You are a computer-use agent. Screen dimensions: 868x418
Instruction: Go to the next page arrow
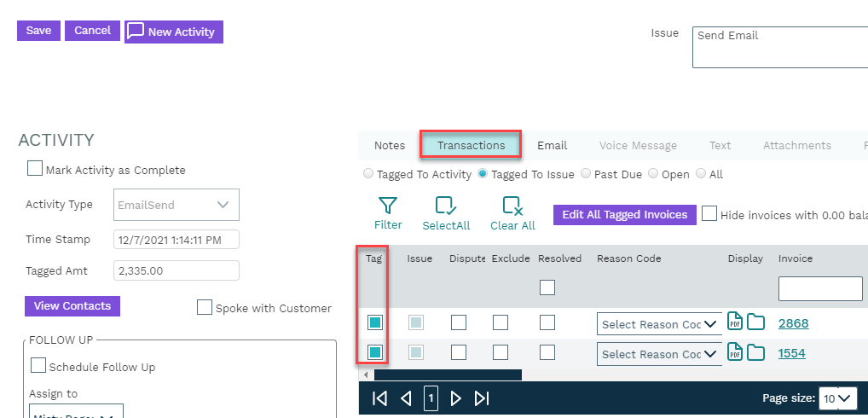click(x=456, y=398)
